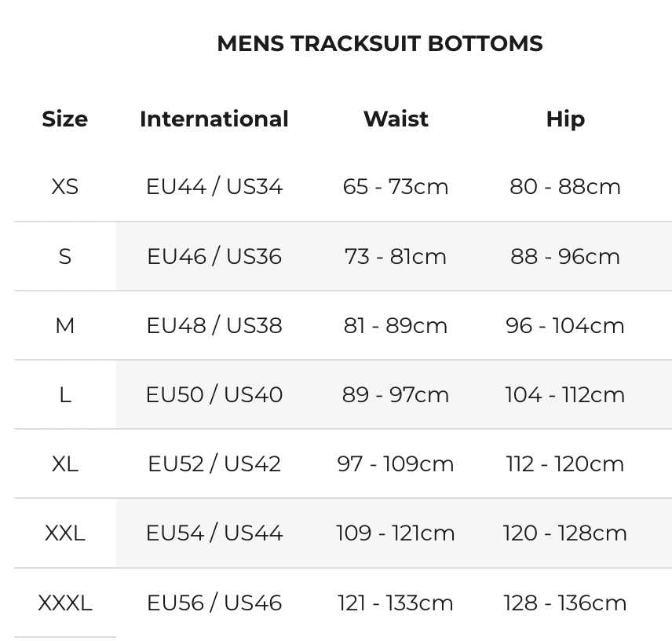
Task: Click the 96 - 104cm hip value
Action: (565, 326)
